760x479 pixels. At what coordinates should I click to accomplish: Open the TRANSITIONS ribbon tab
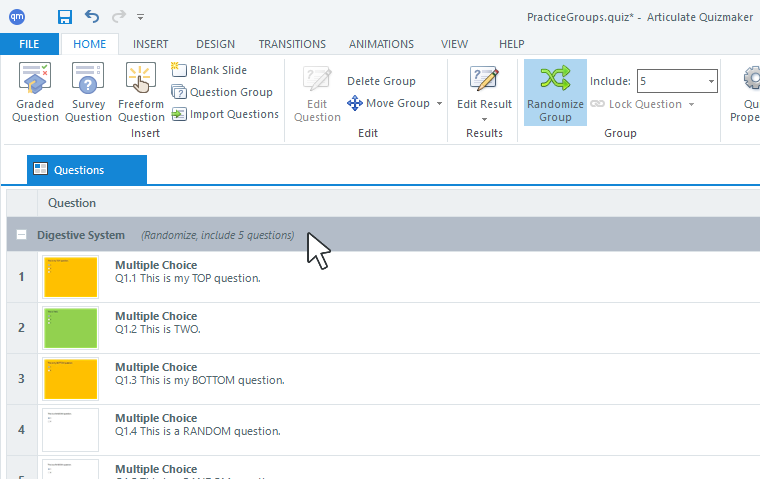[x=292, y=44]
